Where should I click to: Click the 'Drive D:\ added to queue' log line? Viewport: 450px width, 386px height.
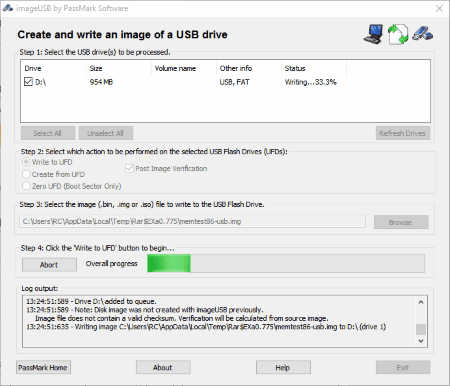click(x=91, y=301)
